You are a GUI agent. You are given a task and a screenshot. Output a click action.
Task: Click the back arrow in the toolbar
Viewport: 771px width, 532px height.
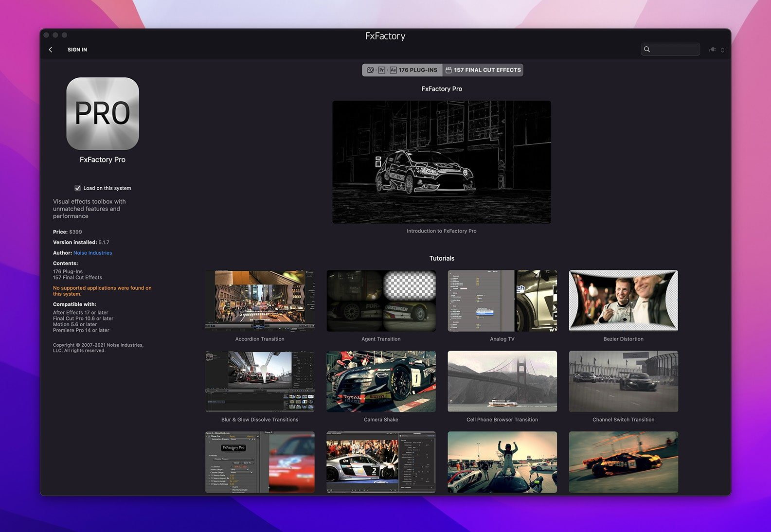click(x=51, y=50)
